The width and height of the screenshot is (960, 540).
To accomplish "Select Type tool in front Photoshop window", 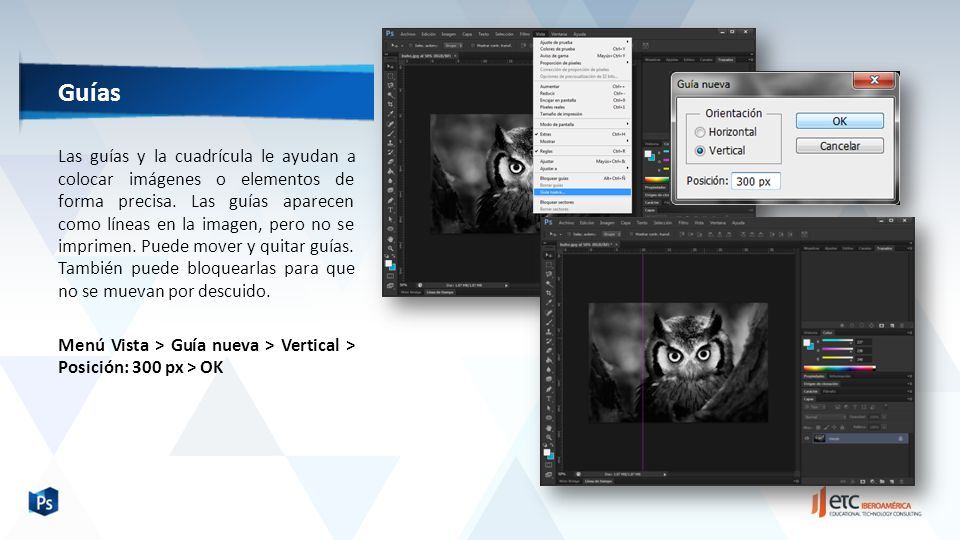I will point(549,399).
